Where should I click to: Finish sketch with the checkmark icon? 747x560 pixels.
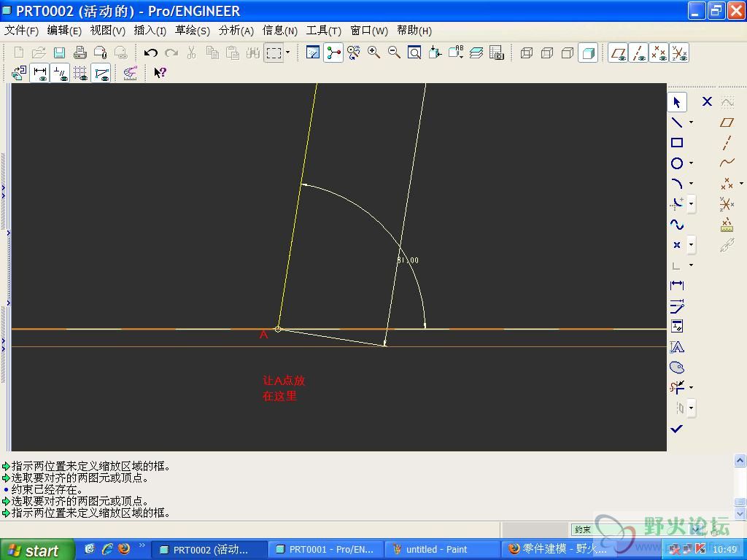677,429
